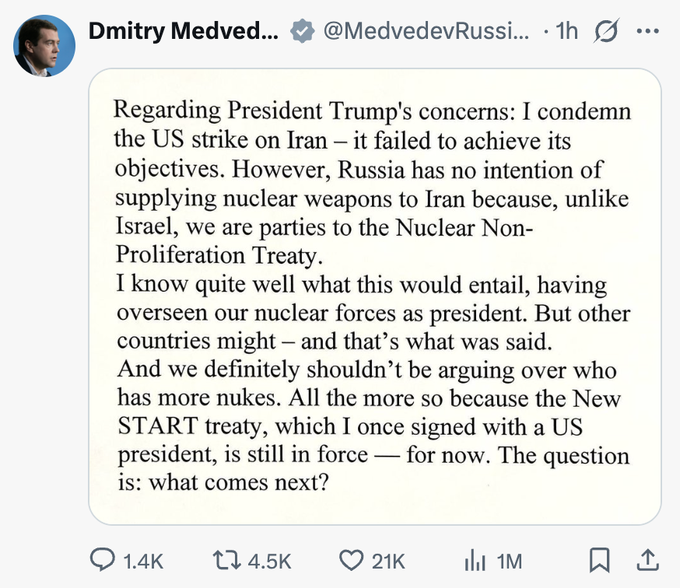Click the Grok slashed-circle icon

tap(606, 31)
